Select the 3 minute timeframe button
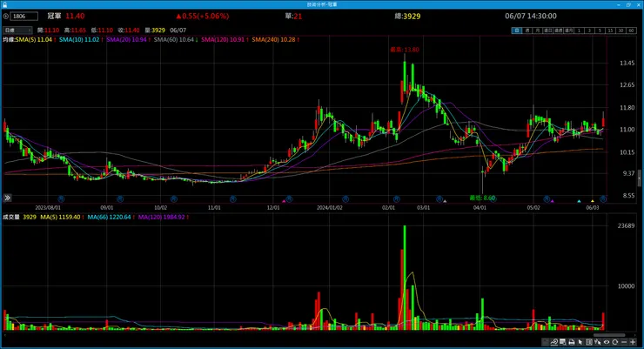The image size is (644, 349). tap(590, 30)
